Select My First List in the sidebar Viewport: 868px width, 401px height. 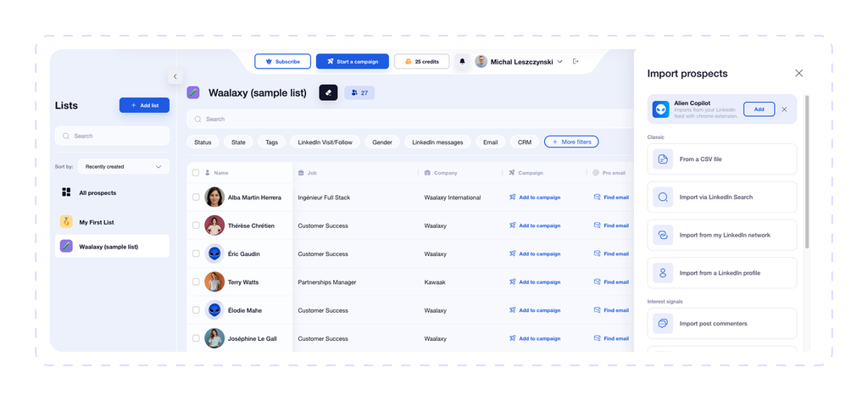point(113,222)
